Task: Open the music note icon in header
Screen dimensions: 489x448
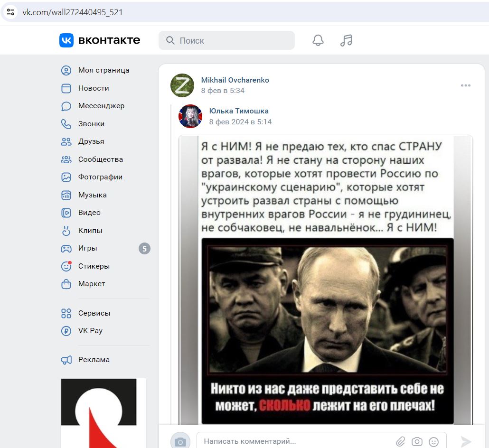Action: tap(346, 40)
